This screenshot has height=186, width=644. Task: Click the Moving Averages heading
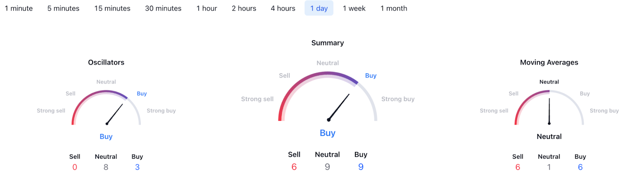click(549, 62)
